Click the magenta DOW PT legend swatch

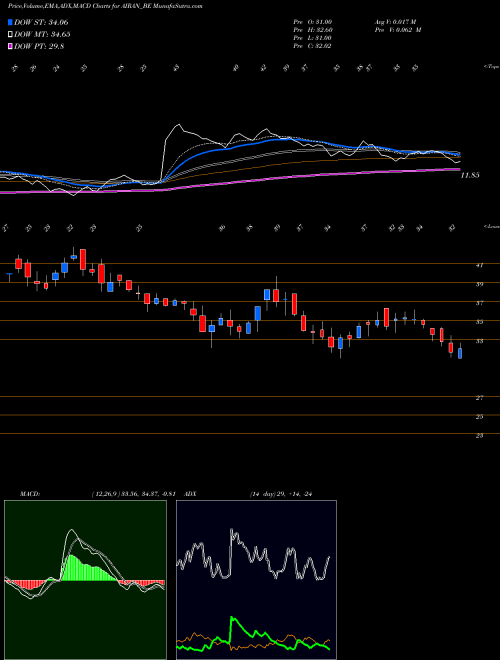10,47
